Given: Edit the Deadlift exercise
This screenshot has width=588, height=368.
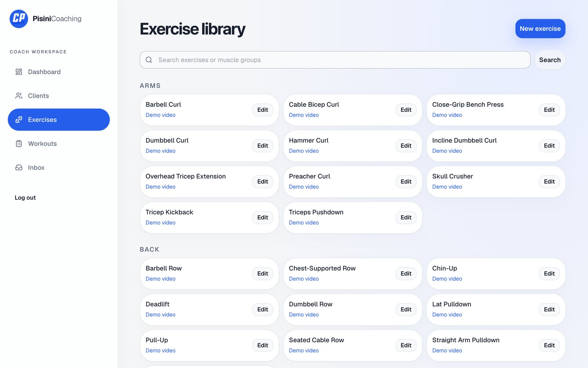Looking at the screenshot, I should (263, 309).
